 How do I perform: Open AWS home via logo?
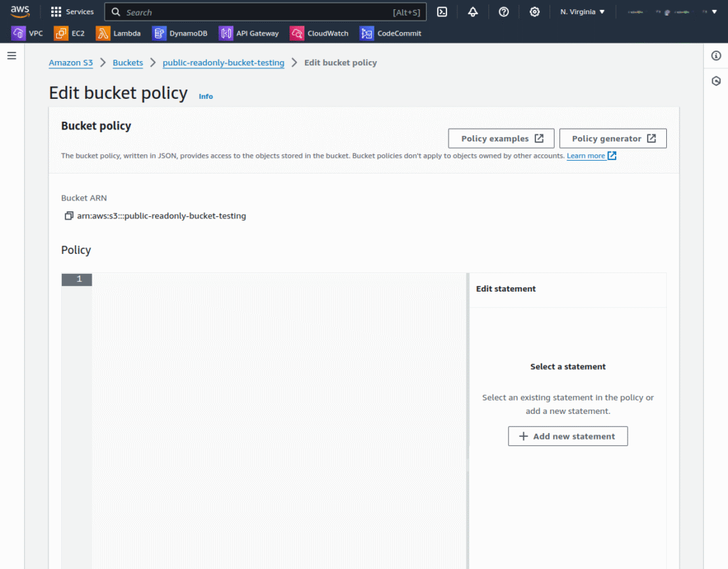[20, 11]
